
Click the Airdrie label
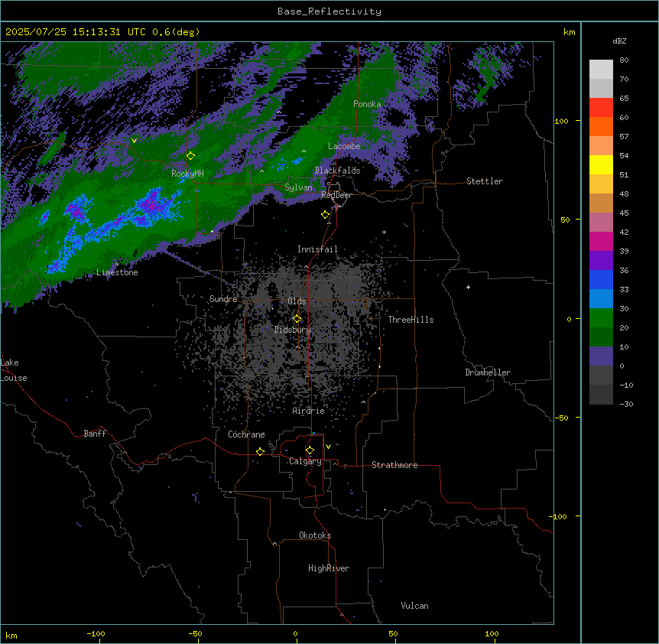click(x=308, y=411)
